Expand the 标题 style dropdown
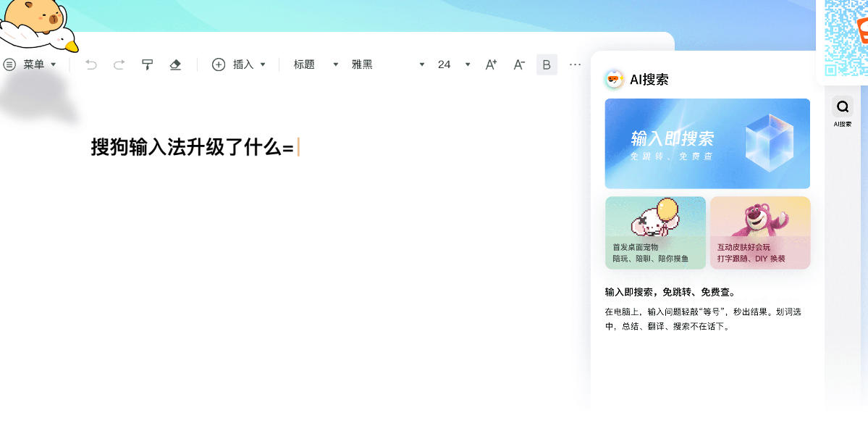 (x=316, y=64)
